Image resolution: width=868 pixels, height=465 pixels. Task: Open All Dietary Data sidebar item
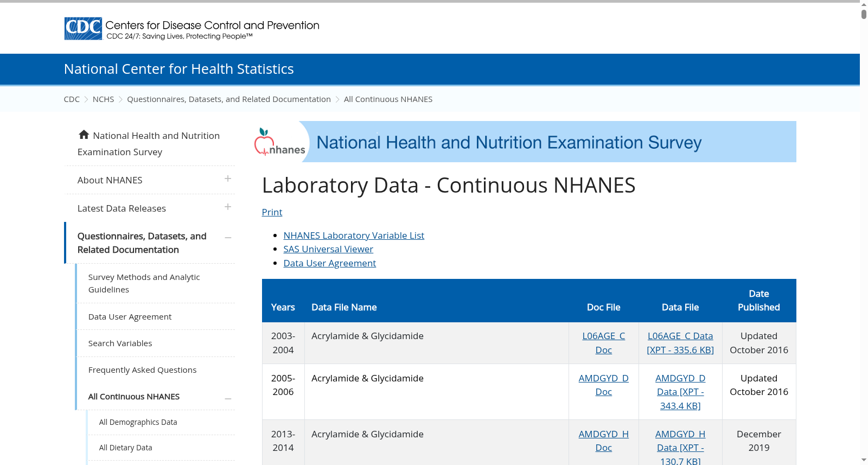point(125,448)
